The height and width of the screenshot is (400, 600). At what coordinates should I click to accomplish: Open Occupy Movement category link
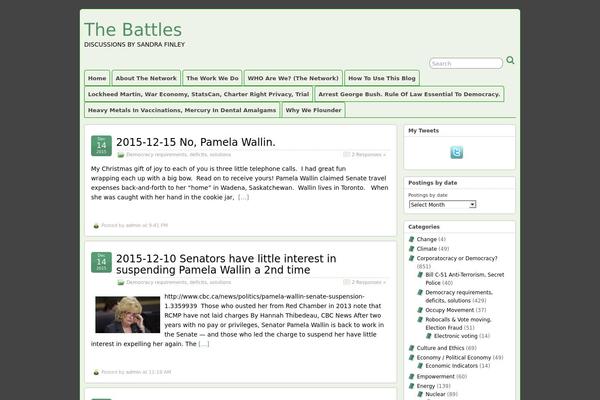tap(450, 310)
